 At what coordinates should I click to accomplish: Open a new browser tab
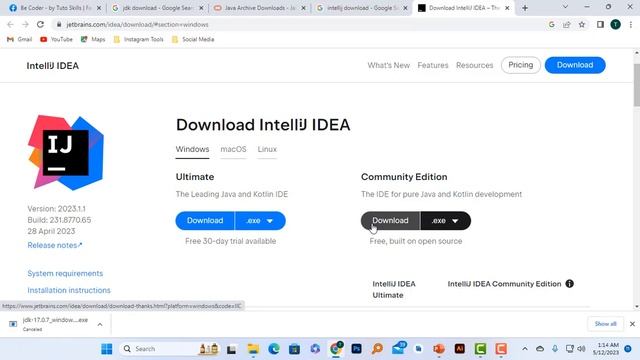[525, 8]
